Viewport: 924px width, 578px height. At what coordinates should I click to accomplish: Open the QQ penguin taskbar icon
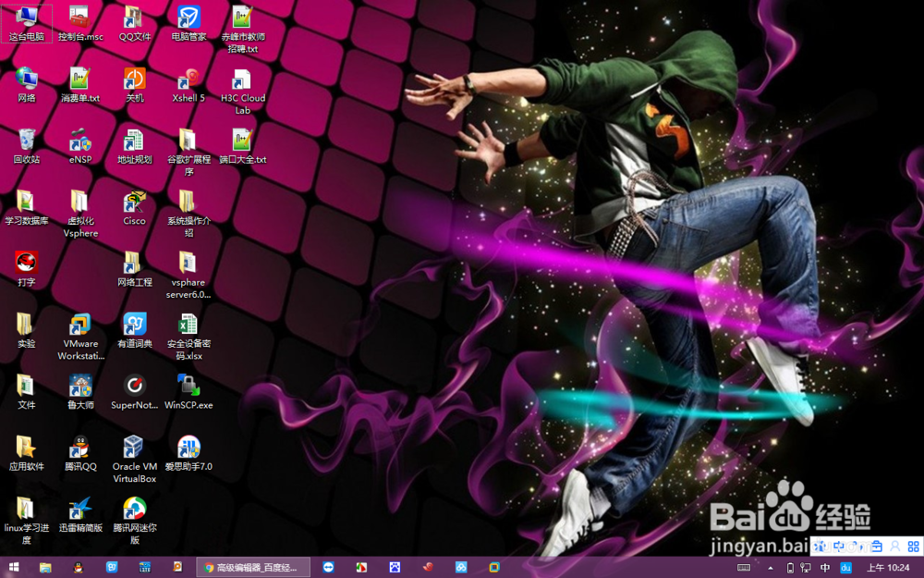(x=78, y=568)
